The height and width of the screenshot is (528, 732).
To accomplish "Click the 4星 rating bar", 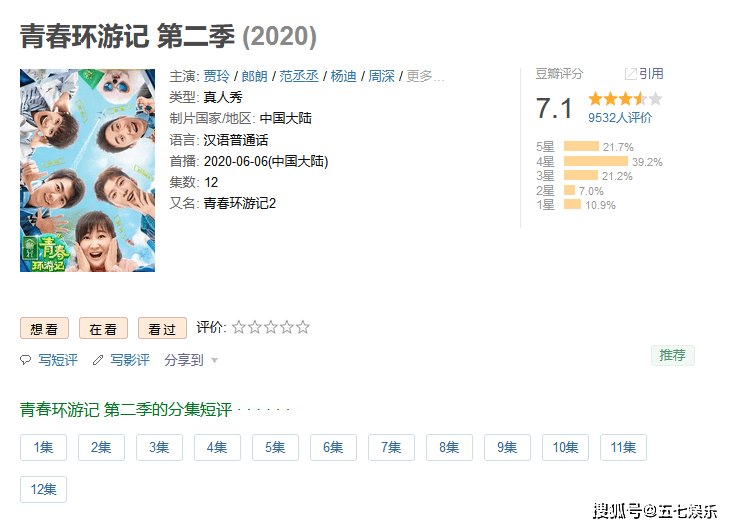I will [596, 162].
